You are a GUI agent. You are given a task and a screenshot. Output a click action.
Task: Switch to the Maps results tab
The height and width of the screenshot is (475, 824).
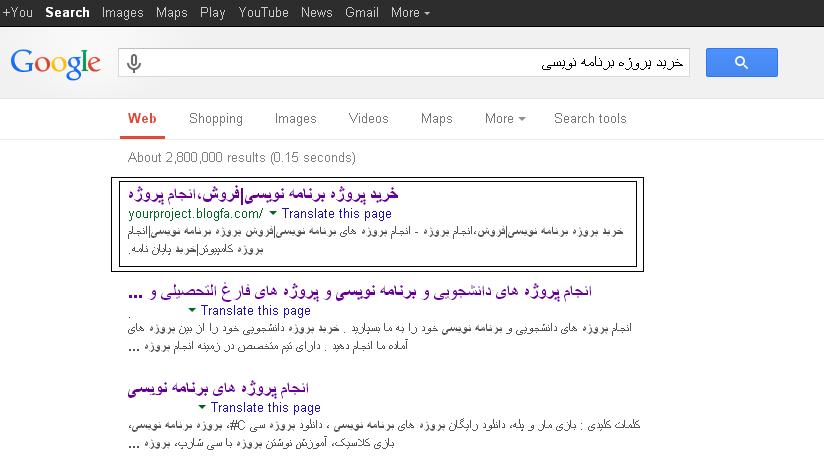[x=436, y=119]
